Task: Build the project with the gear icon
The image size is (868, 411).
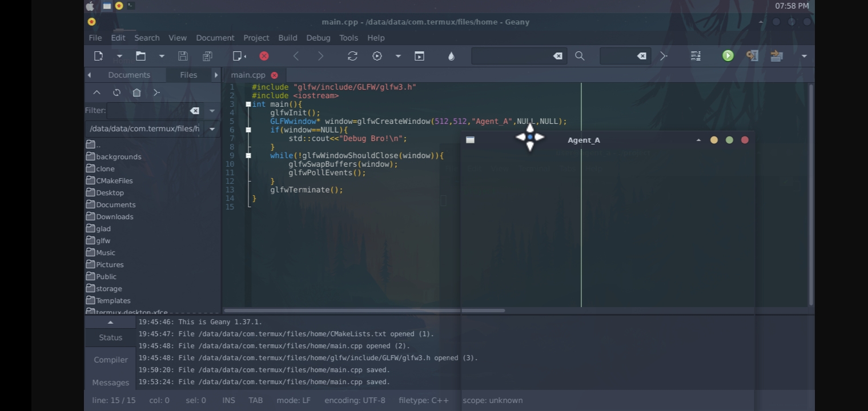Action: pyautogui.click(x=376, y=55)
